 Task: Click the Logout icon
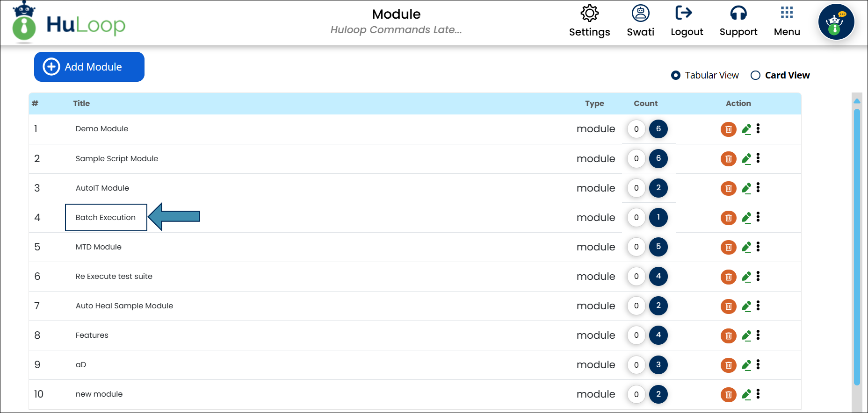point(684,13)
